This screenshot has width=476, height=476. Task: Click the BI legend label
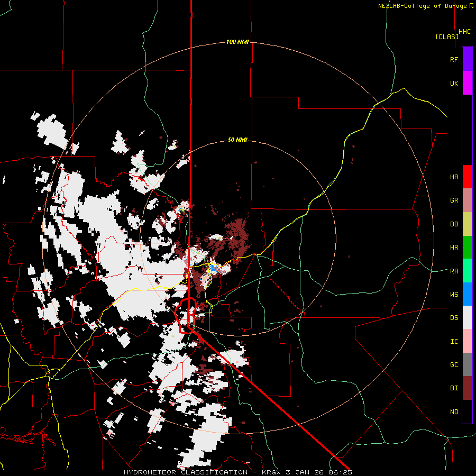click(x=454, y=388)
